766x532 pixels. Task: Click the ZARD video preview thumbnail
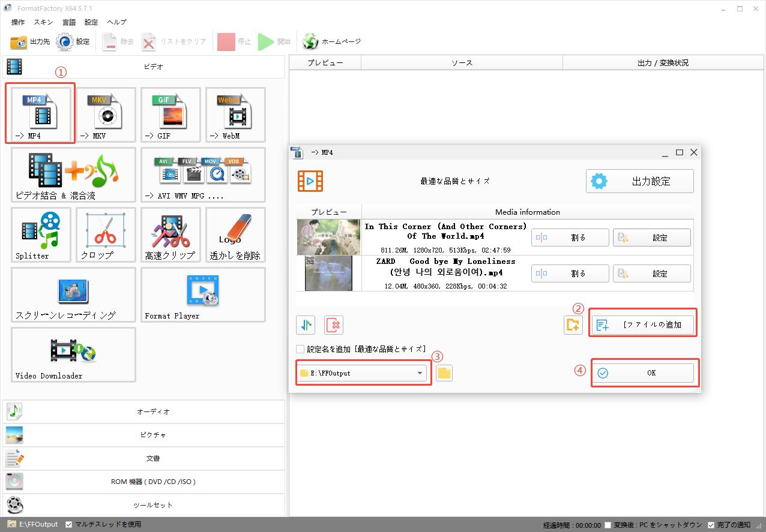coord(328,273)
